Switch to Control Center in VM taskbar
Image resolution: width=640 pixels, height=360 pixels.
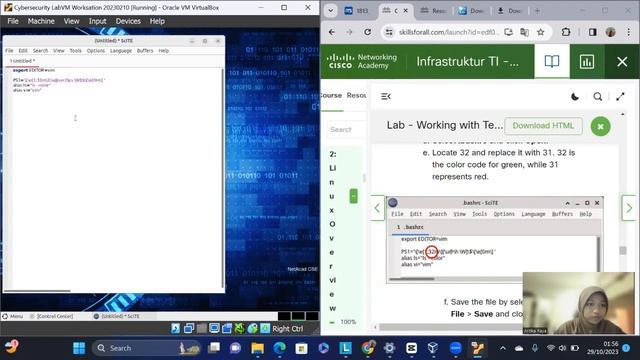point(51,316)
